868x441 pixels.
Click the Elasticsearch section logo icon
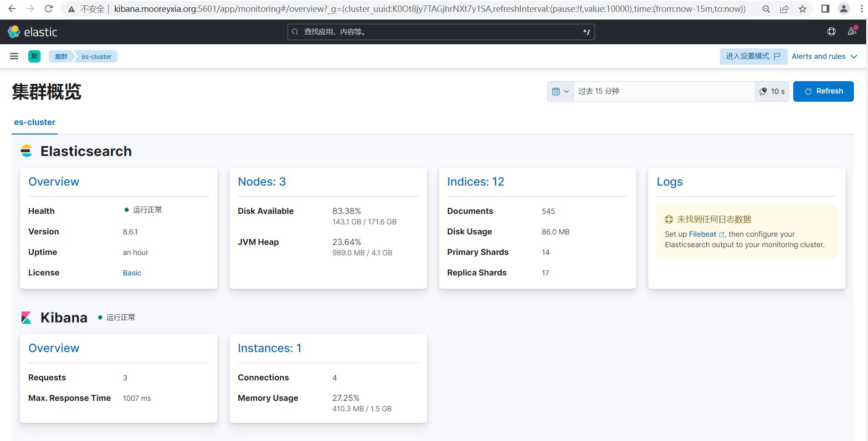tap(26, 151)
